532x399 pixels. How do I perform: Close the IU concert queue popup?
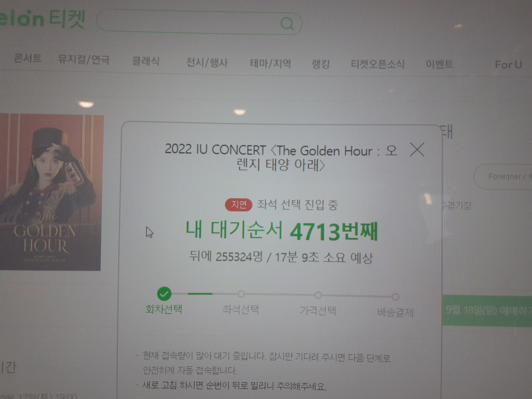coord(417,150)
